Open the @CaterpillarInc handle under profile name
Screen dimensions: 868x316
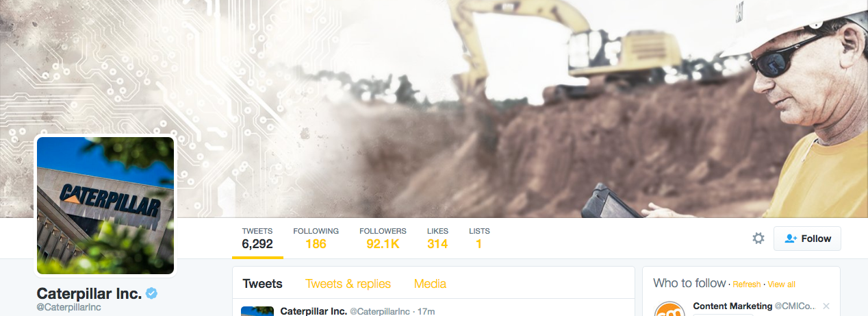point(69,307)
